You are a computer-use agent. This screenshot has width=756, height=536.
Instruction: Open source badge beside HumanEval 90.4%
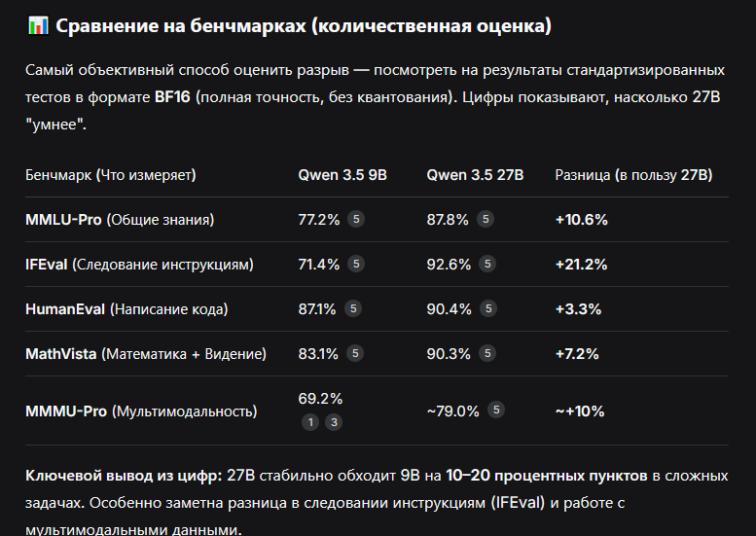click(488, 308)
